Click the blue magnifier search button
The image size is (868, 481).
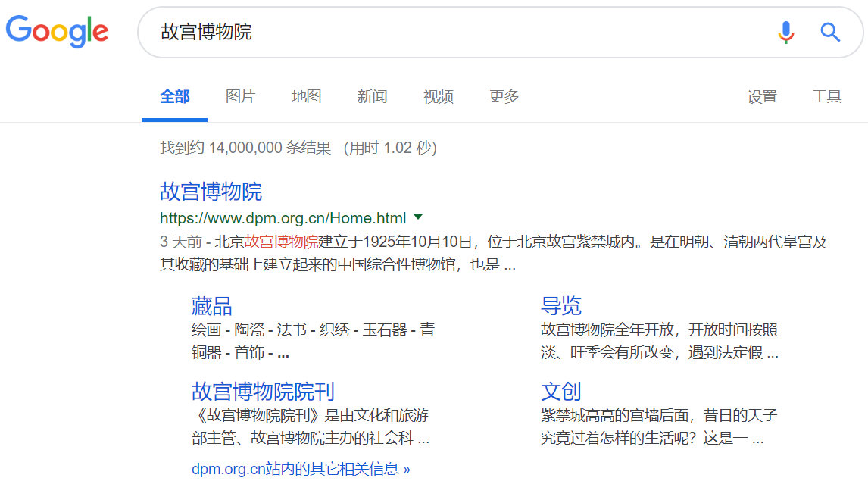830,32
